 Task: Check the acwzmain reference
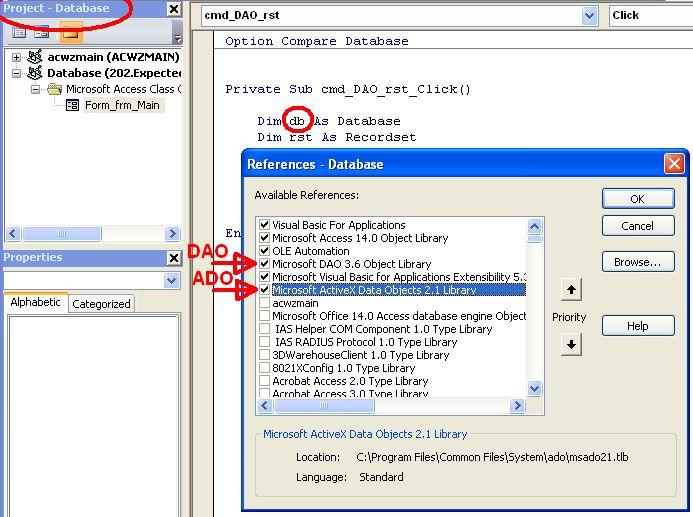tap(264, 303)
